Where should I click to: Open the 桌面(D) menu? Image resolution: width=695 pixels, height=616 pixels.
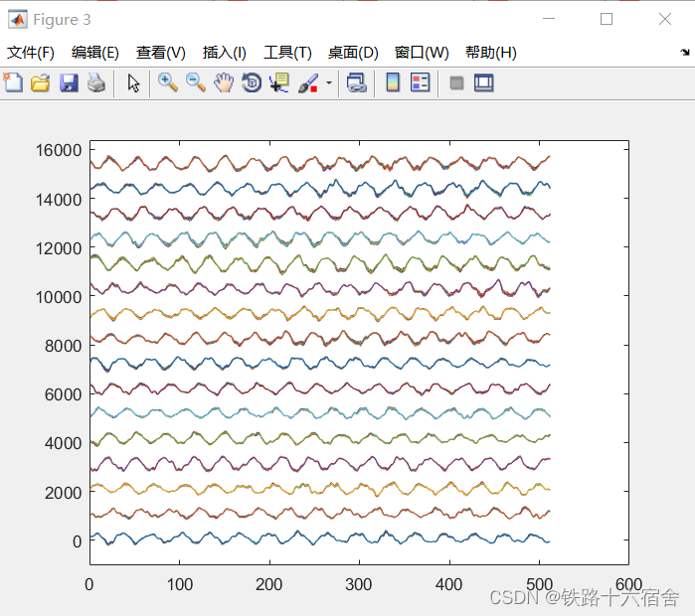353,53
